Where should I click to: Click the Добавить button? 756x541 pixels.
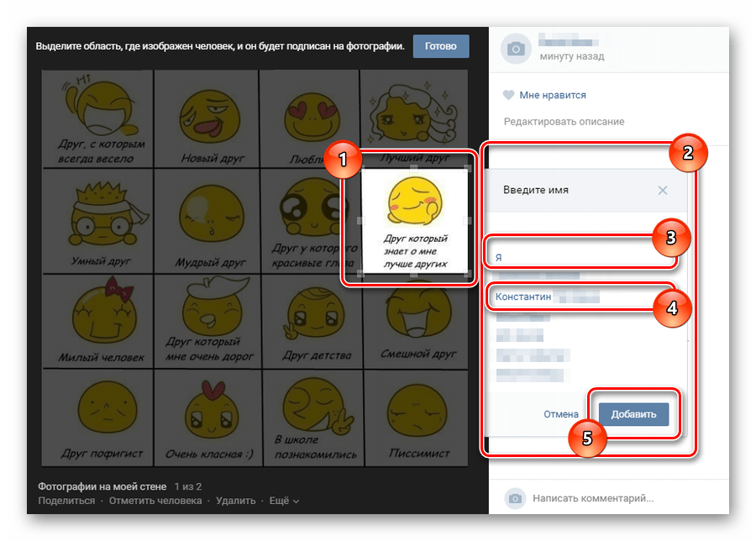633,414
